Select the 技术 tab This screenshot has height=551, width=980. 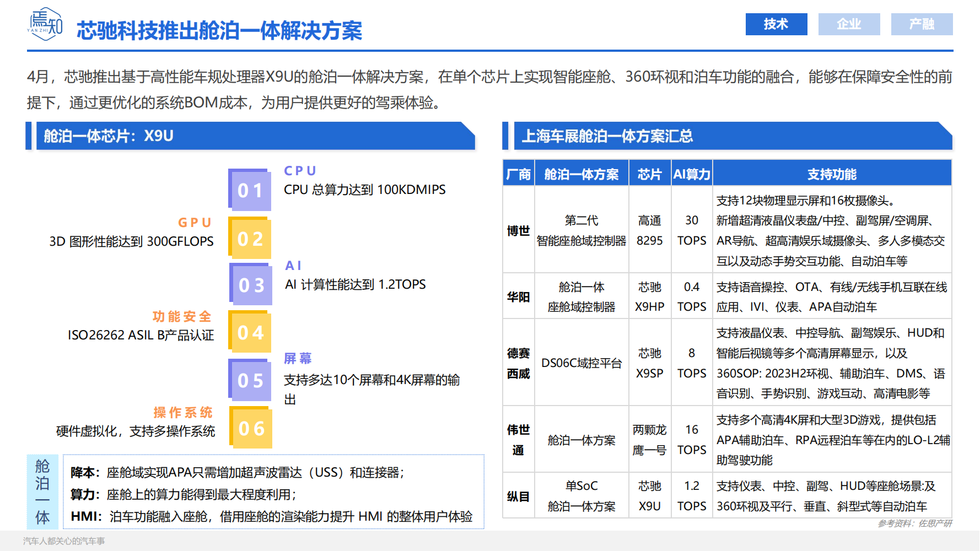[776, 24]
